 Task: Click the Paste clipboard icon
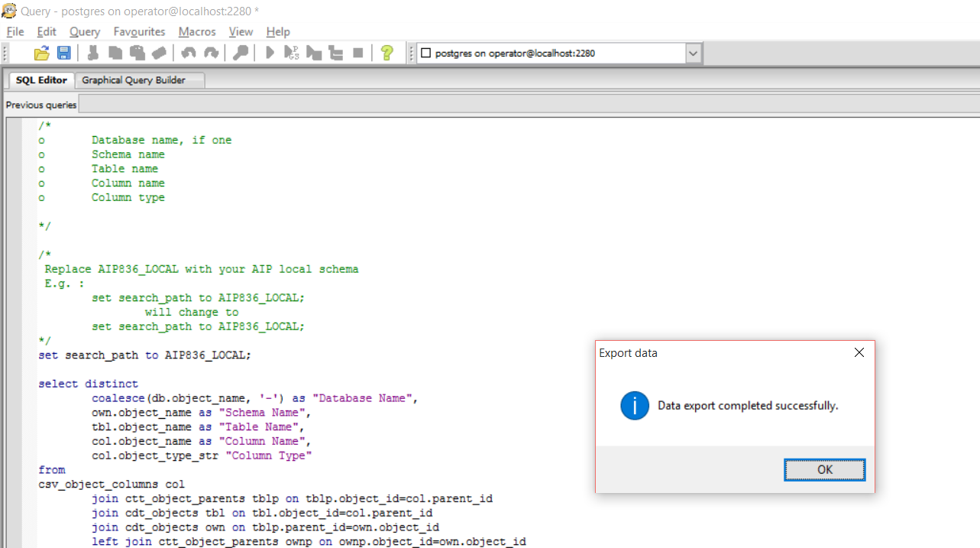[x=137, y=53]
